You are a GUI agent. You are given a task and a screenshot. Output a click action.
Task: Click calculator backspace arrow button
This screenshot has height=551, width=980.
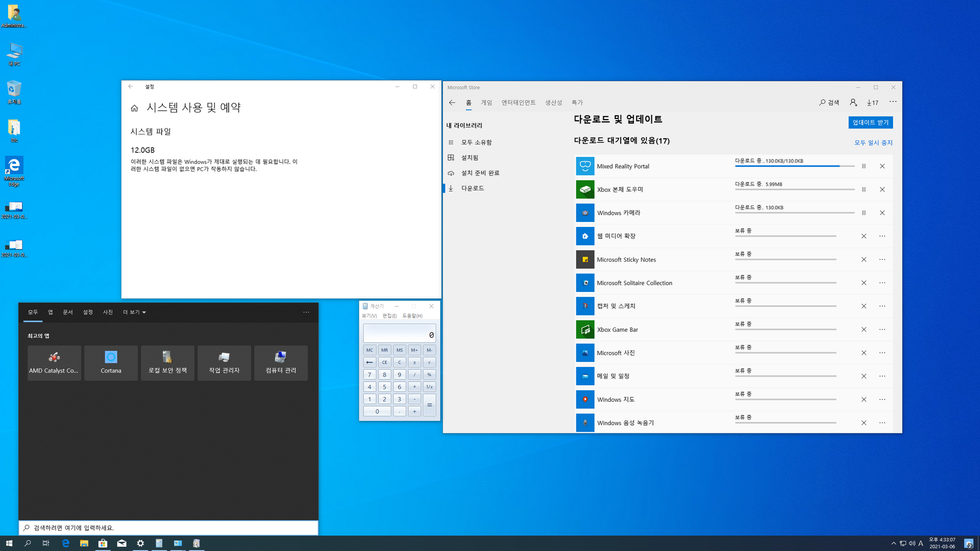[370, 362]
